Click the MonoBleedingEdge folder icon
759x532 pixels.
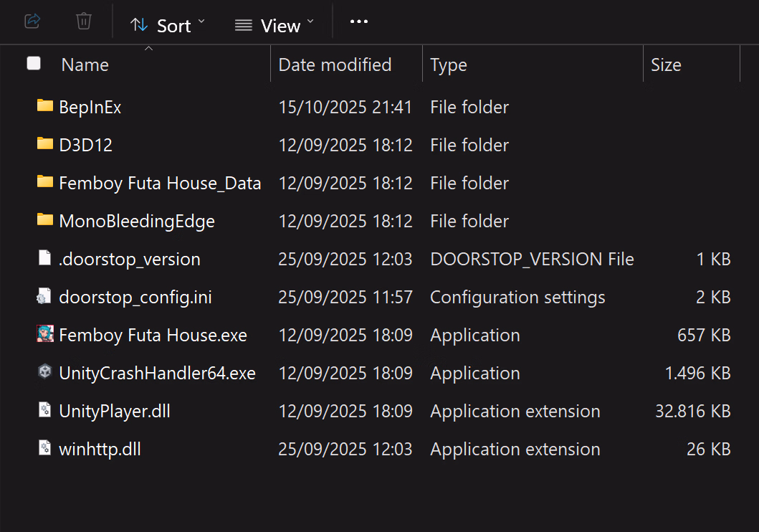[x=45, y=220]
